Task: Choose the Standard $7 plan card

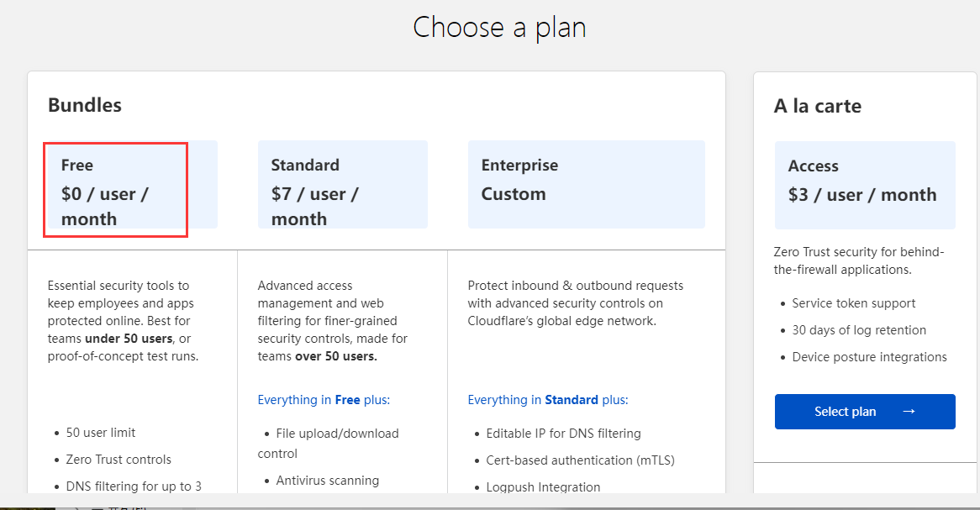Action: pyautogui.click(x=342, y=185)
